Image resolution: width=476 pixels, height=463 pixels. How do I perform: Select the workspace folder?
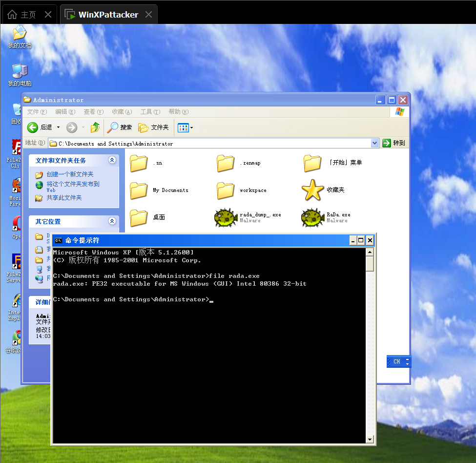click(x=241, y=190)
